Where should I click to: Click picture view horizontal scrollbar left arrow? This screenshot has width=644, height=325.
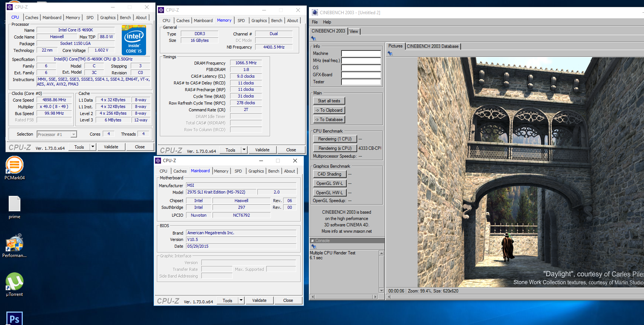[389, 297]
